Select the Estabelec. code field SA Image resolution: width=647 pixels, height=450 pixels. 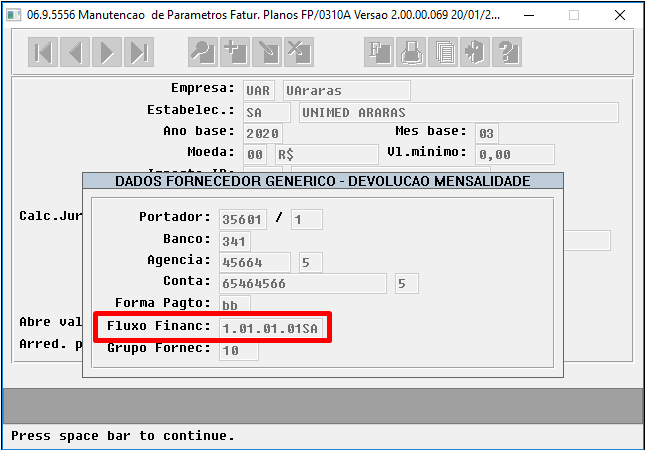point(267,113)
